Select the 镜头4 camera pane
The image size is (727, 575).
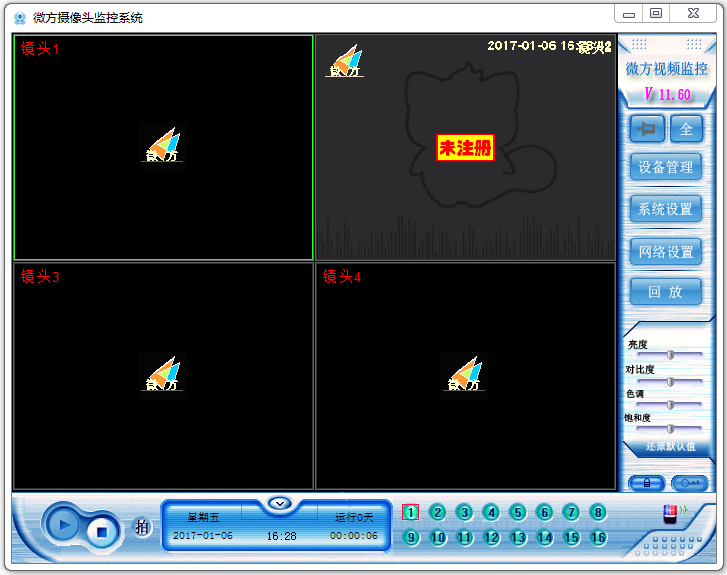tap(465, 376)
